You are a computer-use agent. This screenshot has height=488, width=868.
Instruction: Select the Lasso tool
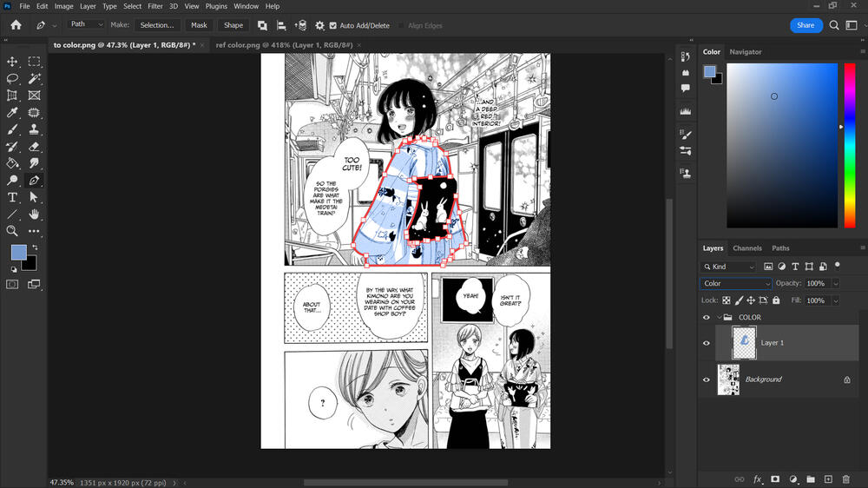click(x=13, y=78)
